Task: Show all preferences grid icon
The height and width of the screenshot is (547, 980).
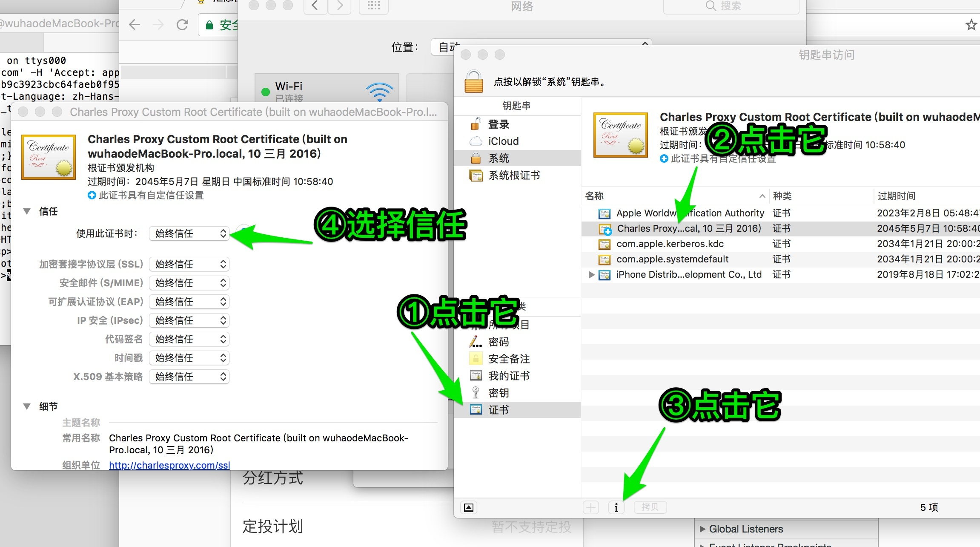Action: (x=373, y=6)
